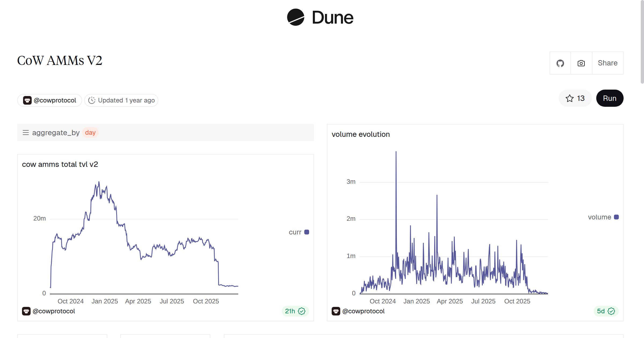
Task: Open the aggregate_by day dropdown value
Action: click(90, 133)
